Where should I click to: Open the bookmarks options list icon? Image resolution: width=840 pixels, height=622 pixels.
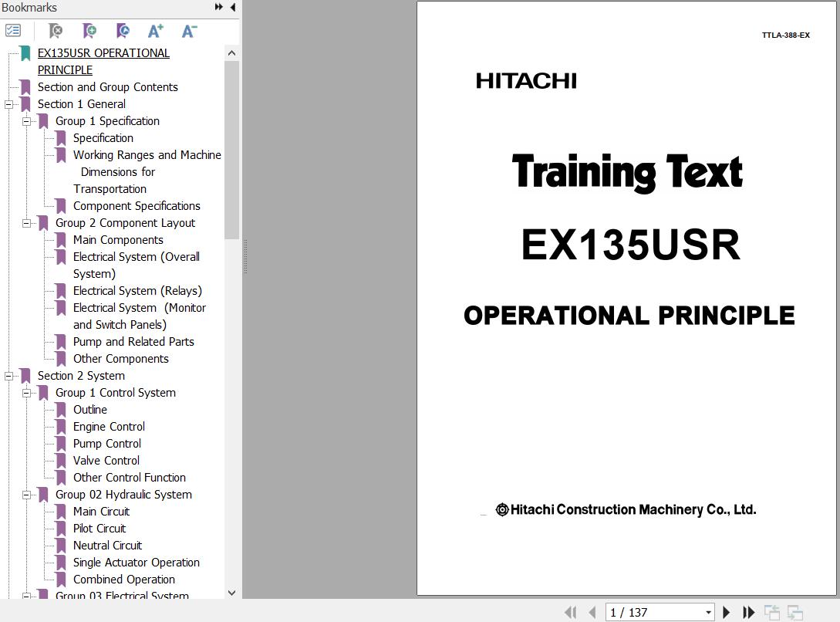[13, 31]
